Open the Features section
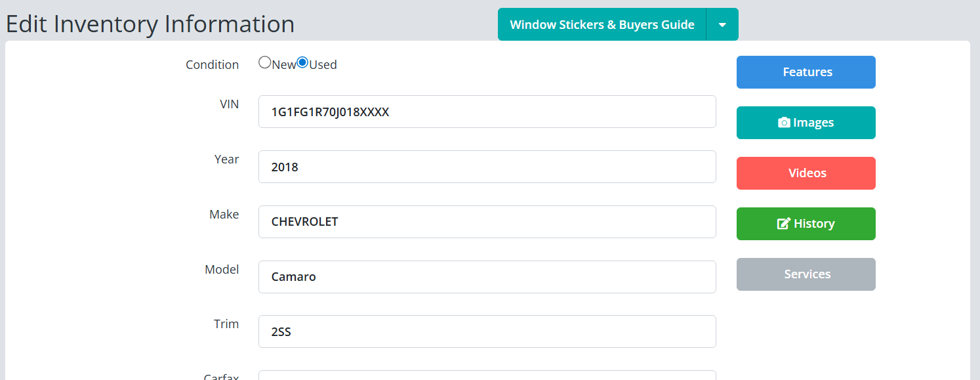980x380 pixels. coord(806,72)
